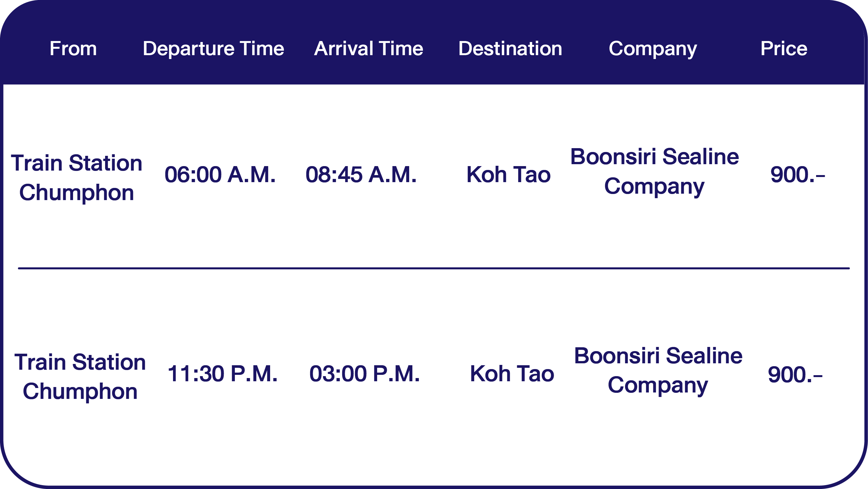Select the 11:30 P.M. departure time
This screenshot has height=489, width=868.
coord(222,374)
